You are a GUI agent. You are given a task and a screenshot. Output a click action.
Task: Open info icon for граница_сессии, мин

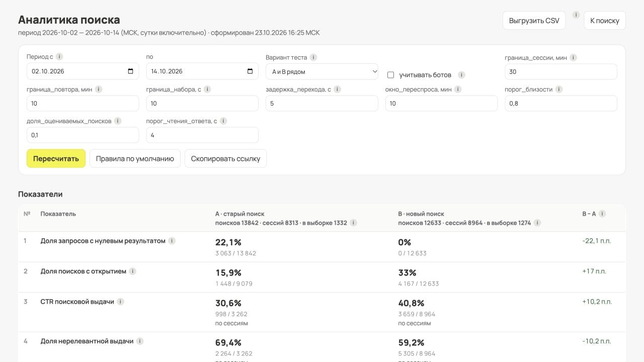coord(574,57)
